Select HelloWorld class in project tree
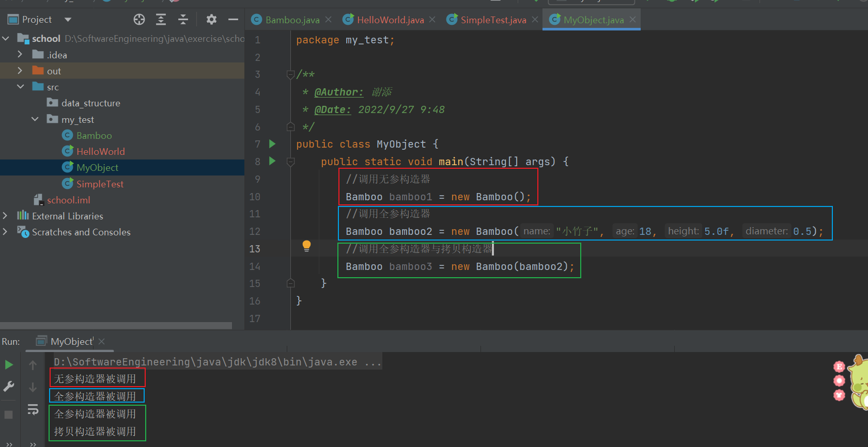 [x=100, y=151]
